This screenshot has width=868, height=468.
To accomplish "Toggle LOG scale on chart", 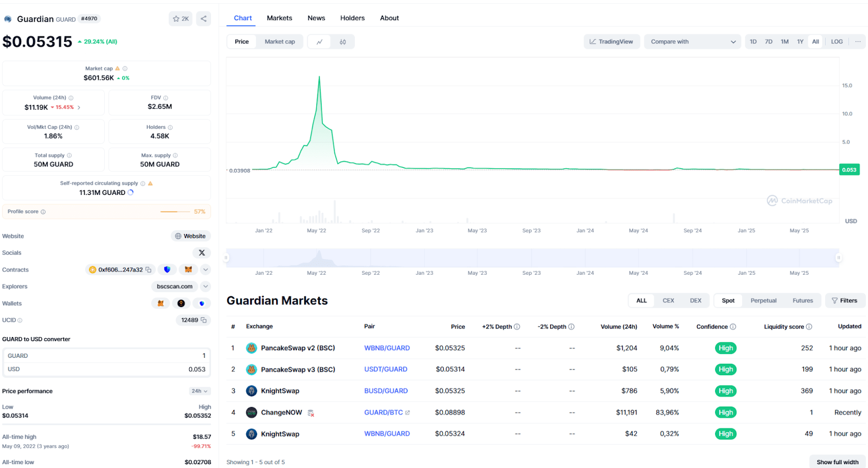I will tap(837, 42).
